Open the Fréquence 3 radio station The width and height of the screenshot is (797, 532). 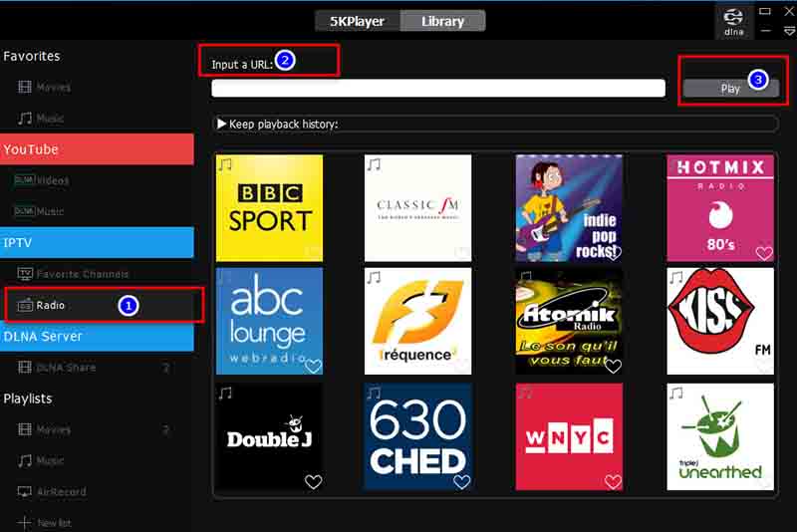click(417, 321)
